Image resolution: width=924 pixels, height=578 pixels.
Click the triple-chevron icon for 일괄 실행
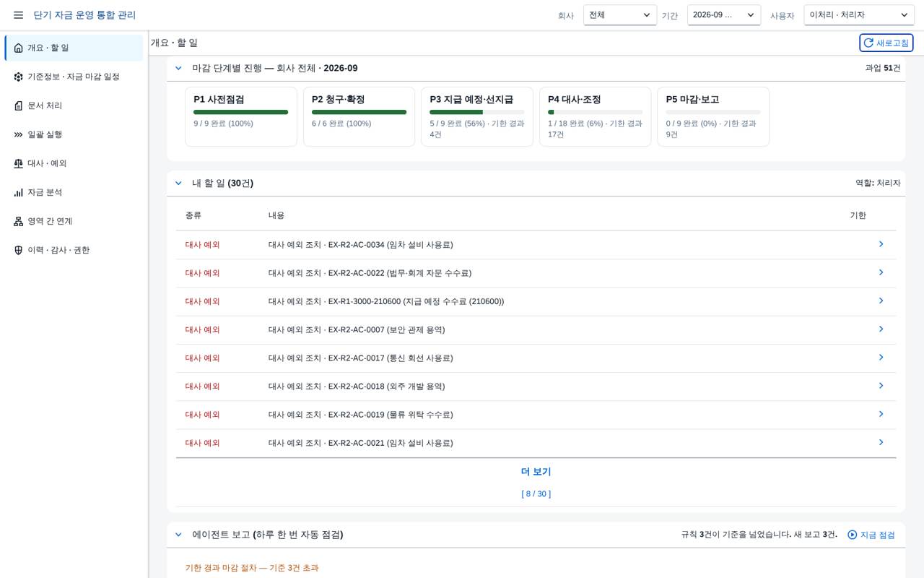[19, 134]
